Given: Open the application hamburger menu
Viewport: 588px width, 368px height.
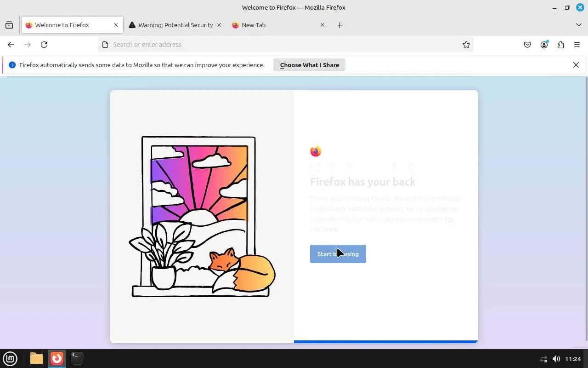Looking at the screenshot, I should coord(577,45).
